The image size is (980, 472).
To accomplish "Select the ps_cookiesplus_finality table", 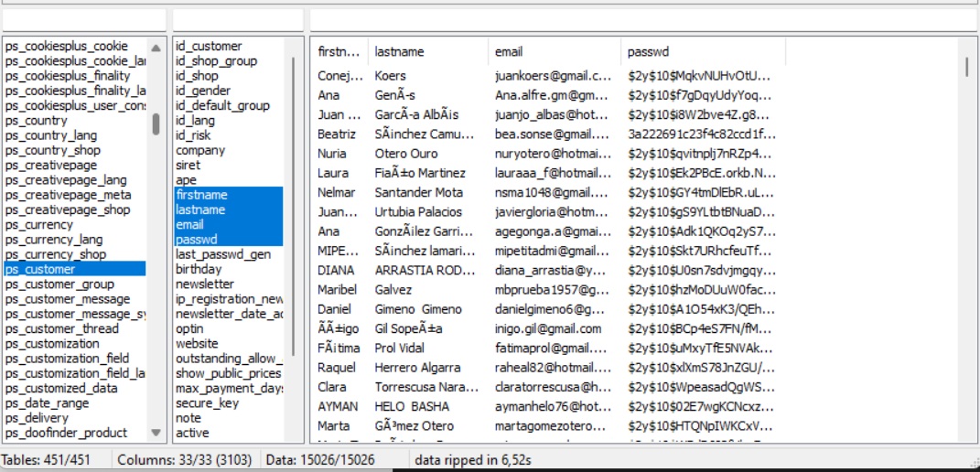I will click(74, 76).
